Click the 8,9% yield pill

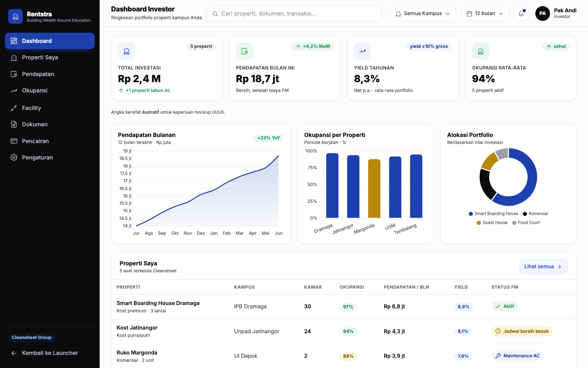click(463, 307)
